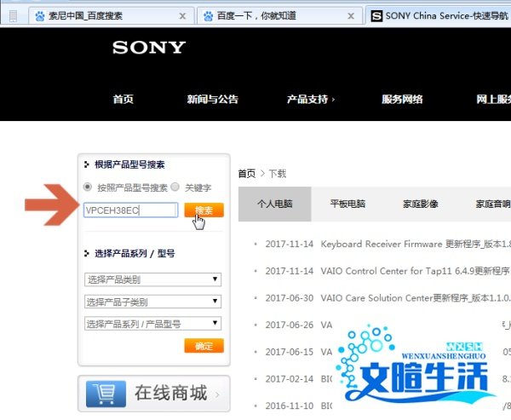511x420 pixels.
Task: Click the orange 搜索 button
Action: [204, 210]
